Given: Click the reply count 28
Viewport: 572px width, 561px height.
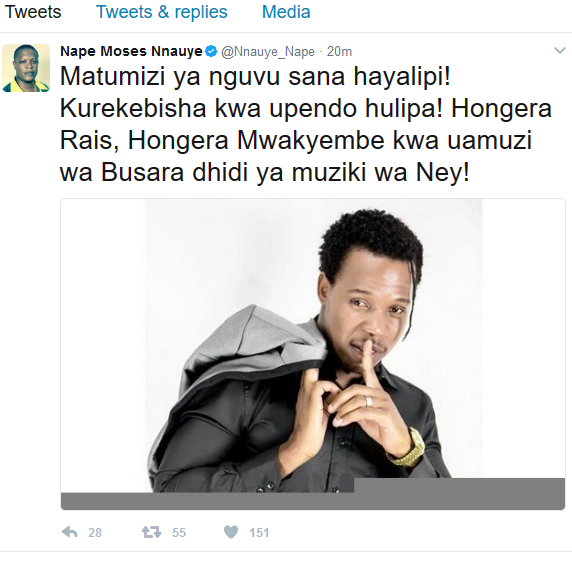Looking at the screenshot, I should click(x=95, y=533).
